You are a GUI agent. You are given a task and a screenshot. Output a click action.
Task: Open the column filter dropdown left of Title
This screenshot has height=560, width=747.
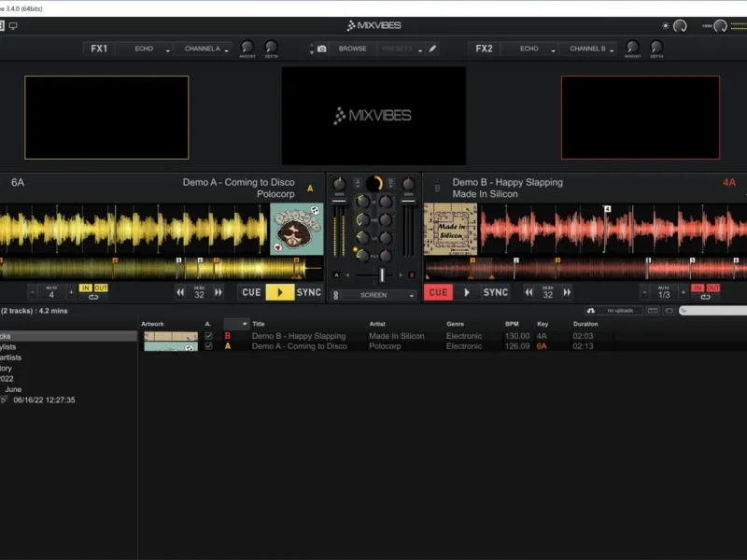(236, 324)
